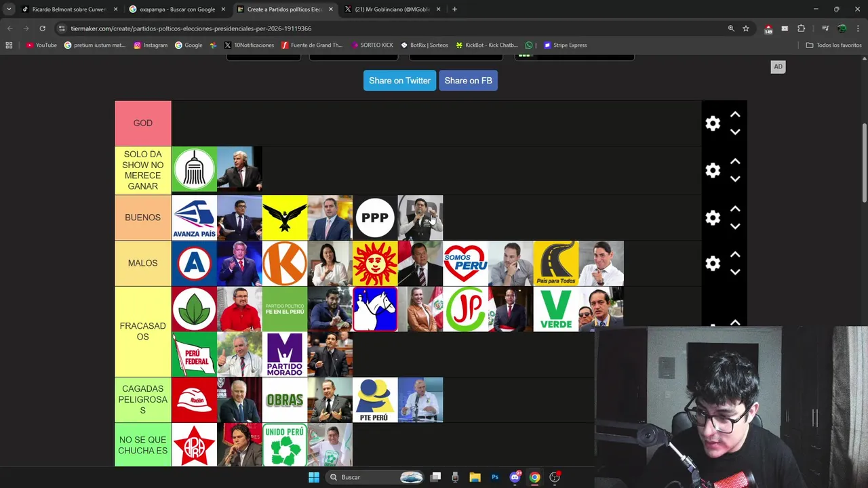Pick the Avanza País logo tile
This screenshot has height=488, width=868.
click(194, 218)
